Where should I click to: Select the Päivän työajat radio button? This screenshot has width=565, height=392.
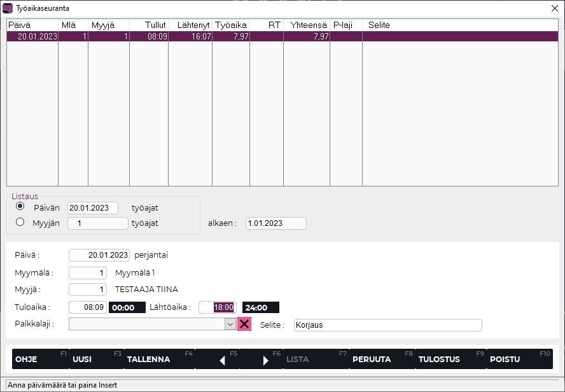coord(20,207)
